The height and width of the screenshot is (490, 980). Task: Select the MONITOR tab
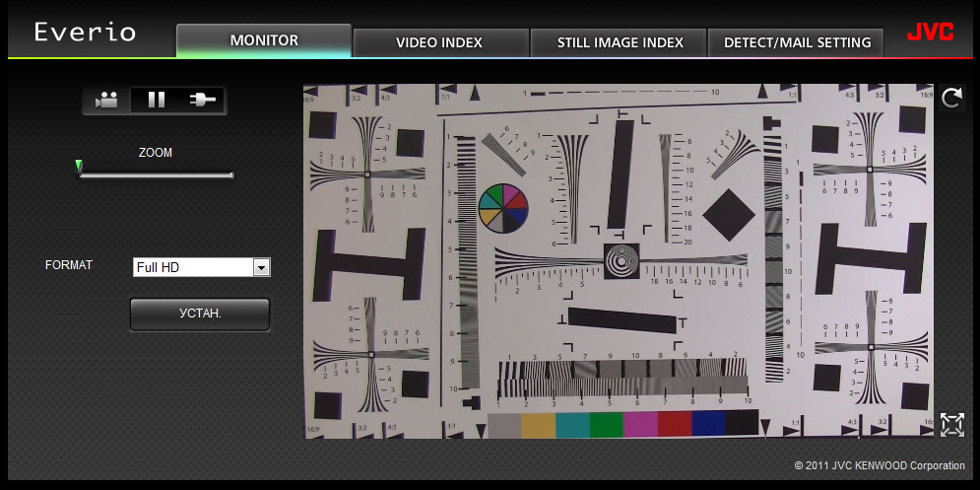pos(264,40)
